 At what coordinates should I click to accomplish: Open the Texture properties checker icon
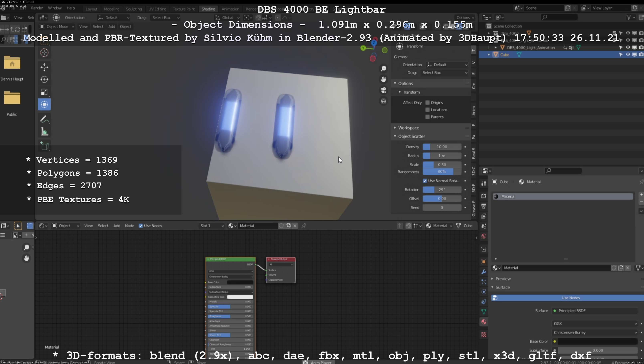[484, 335]
